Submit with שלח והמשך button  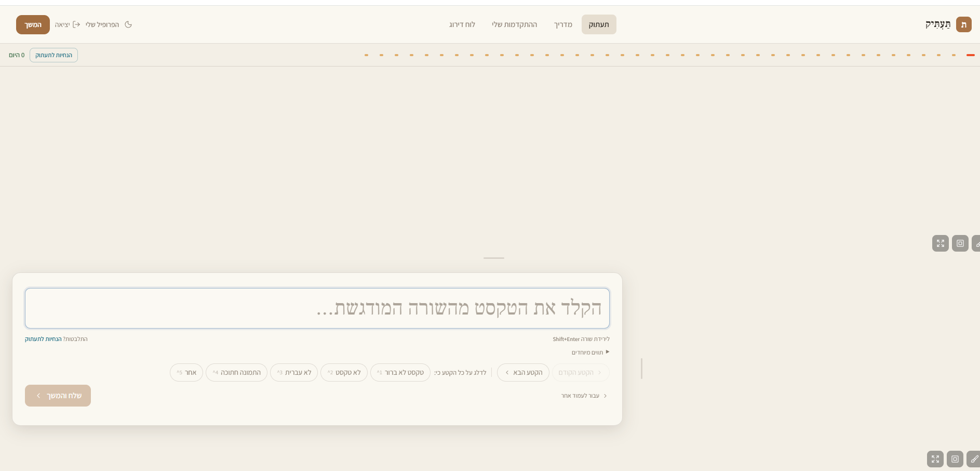(x=58, y=396)
